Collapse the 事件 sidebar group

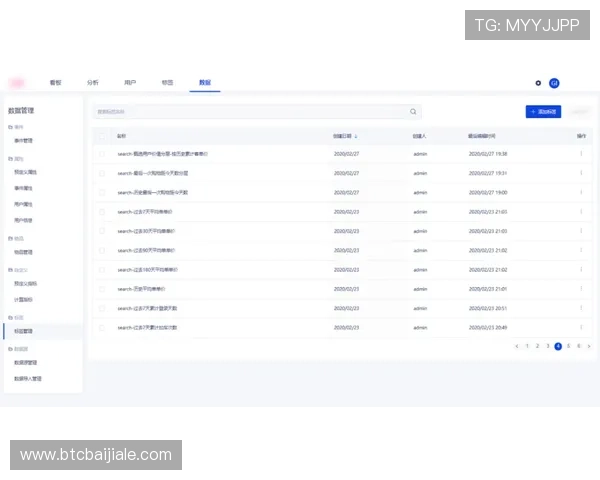click(x=16, y=127)
